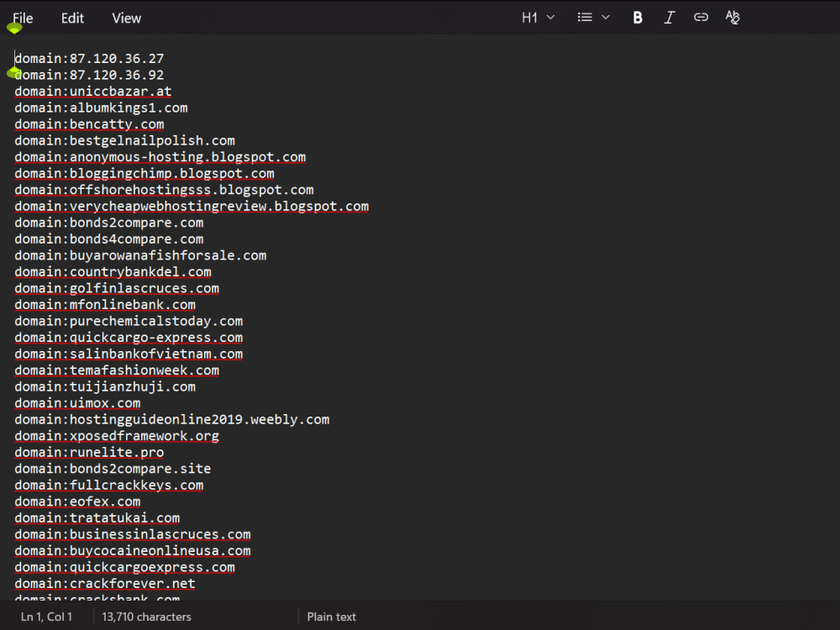
Task: Click the line domain:bonds4compare.com
Action: pos(108,239)
